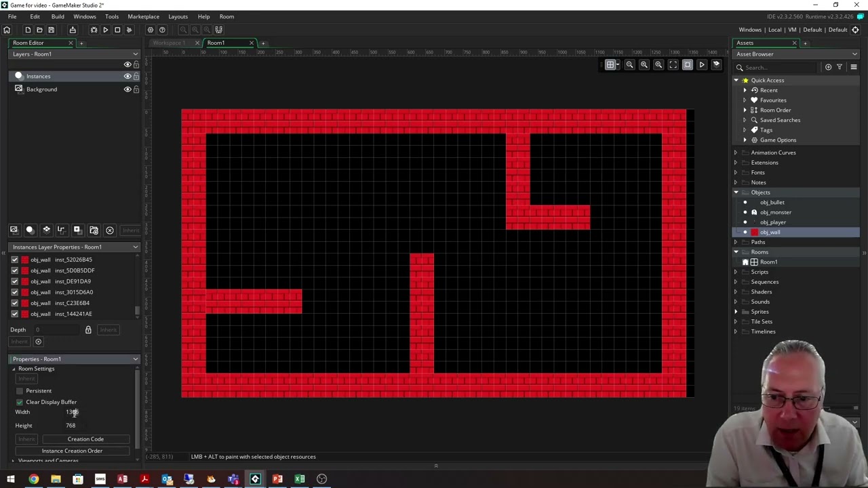Image resolution: width=868 pixels, height=488 pixels.
Task: Click the workspace docking icon in the main toolbar
Action: (x=218, y=30)
